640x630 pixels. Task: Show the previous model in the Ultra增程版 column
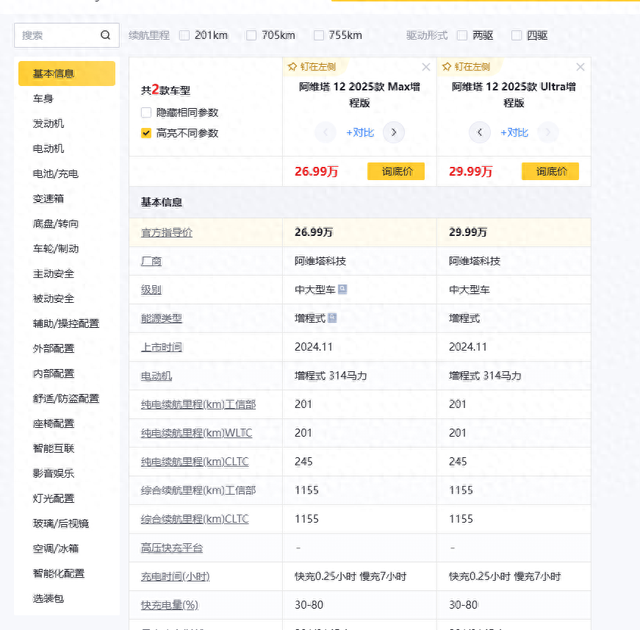point(480,132)
